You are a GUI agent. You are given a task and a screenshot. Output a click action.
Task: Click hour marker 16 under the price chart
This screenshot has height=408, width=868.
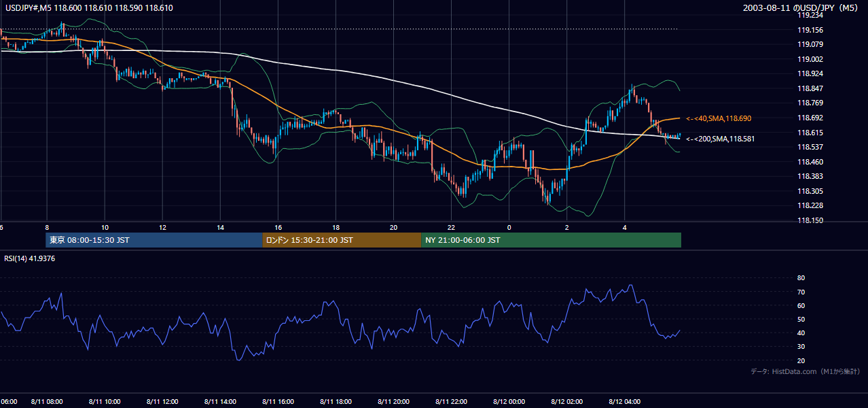pos(278,227)
